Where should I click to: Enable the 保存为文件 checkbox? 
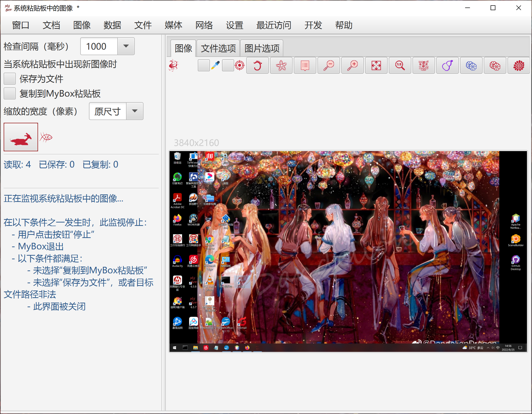(x=10, y=79)
